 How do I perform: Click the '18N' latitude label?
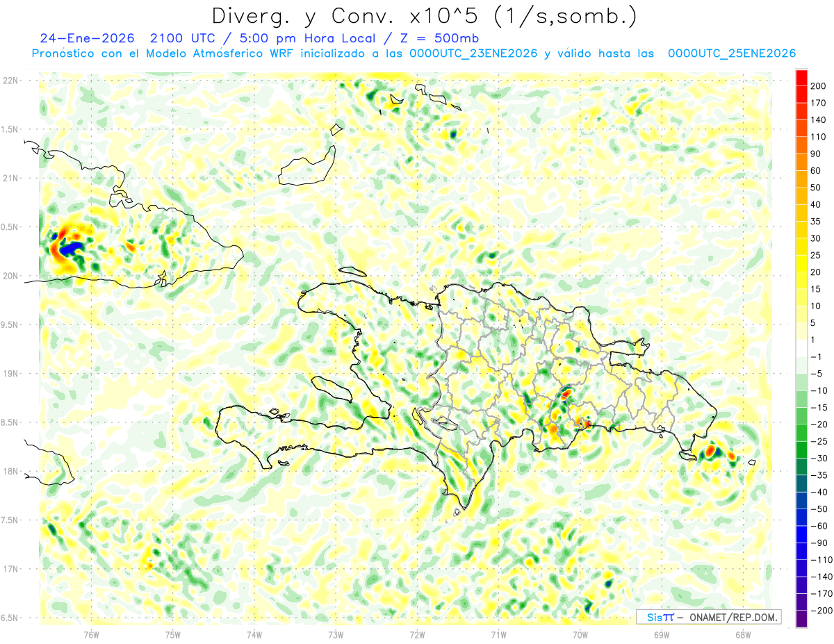pyautogui.click(x=10, y=472)
